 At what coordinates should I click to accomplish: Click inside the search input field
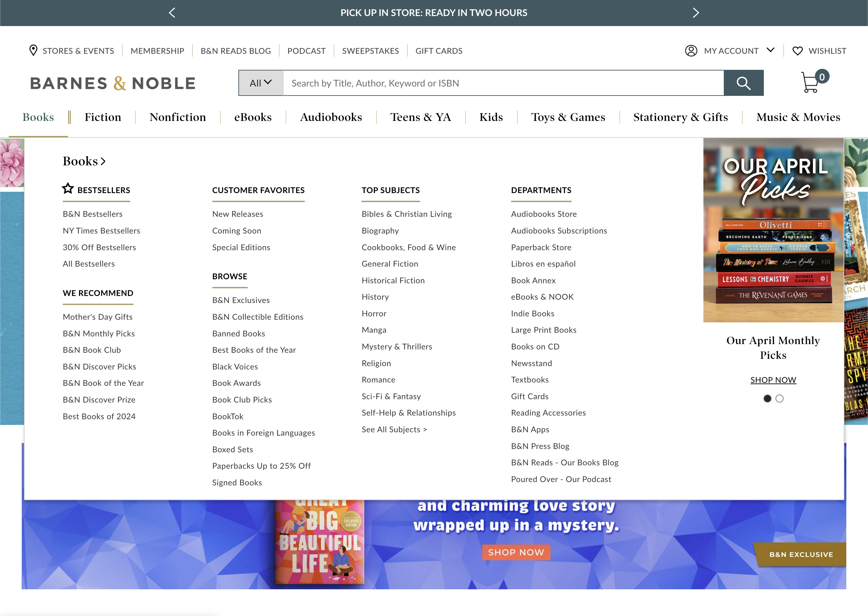(x=493, y=83)
